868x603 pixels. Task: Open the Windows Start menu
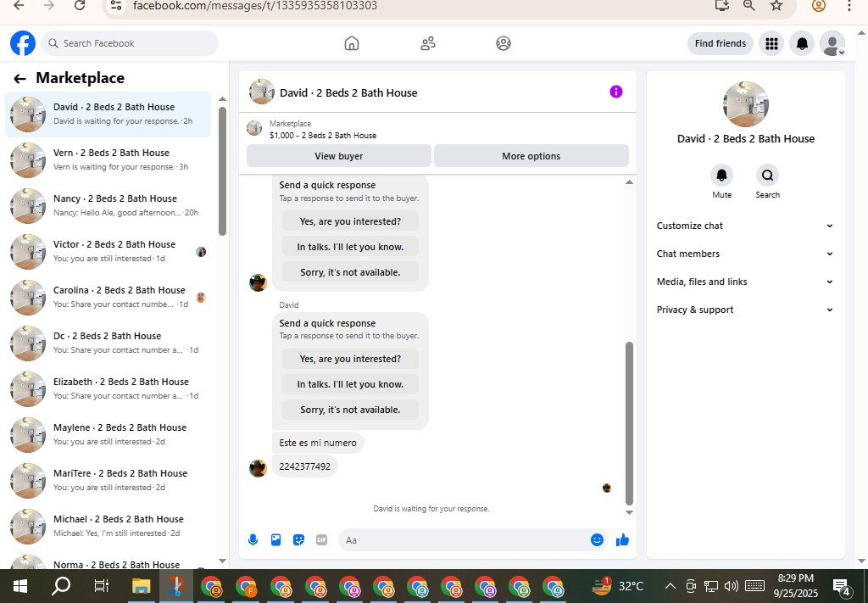[x=20, y=586]
